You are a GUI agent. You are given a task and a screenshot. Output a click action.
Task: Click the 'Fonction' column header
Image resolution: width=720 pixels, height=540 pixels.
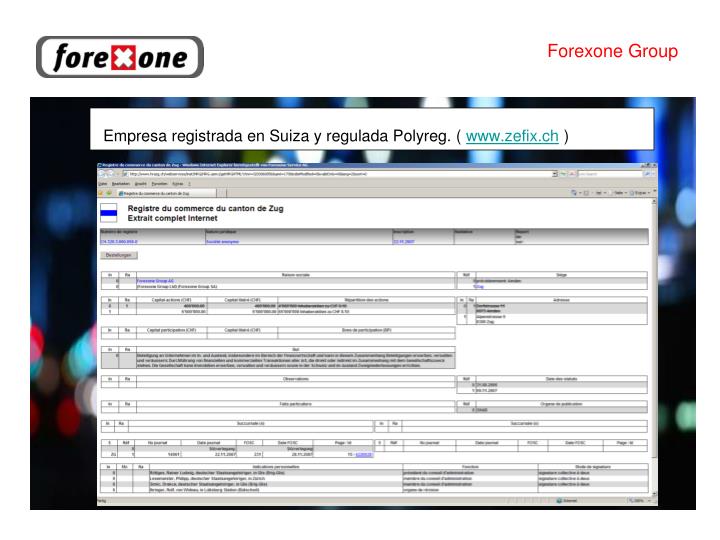click(470, 467)
